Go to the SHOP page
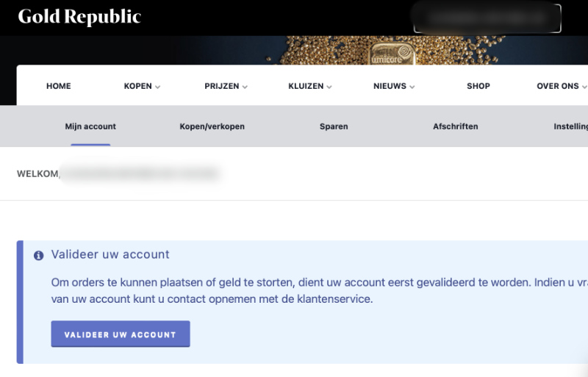 click(478, 86)
